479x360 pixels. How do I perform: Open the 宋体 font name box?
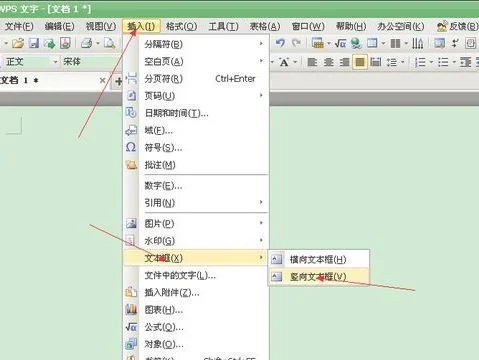[90, 62]
